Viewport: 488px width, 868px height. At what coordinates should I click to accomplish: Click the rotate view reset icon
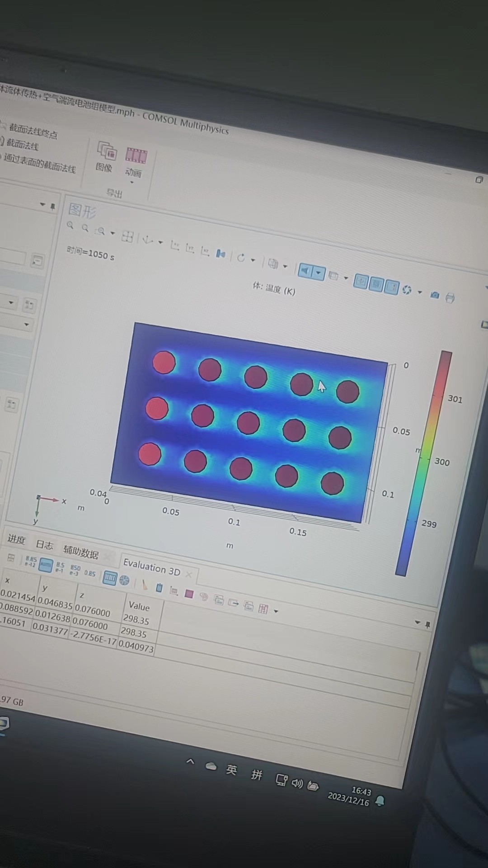[241, 257]
